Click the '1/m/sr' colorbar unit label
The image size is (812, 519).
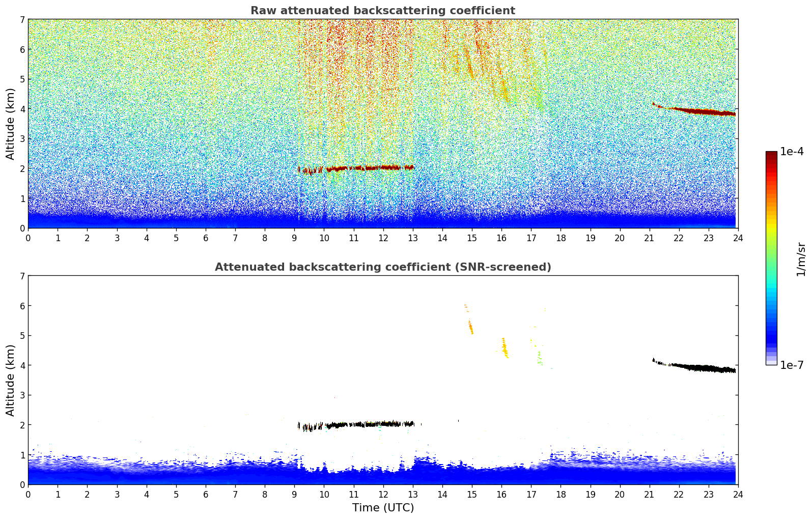tap(801, 259)
